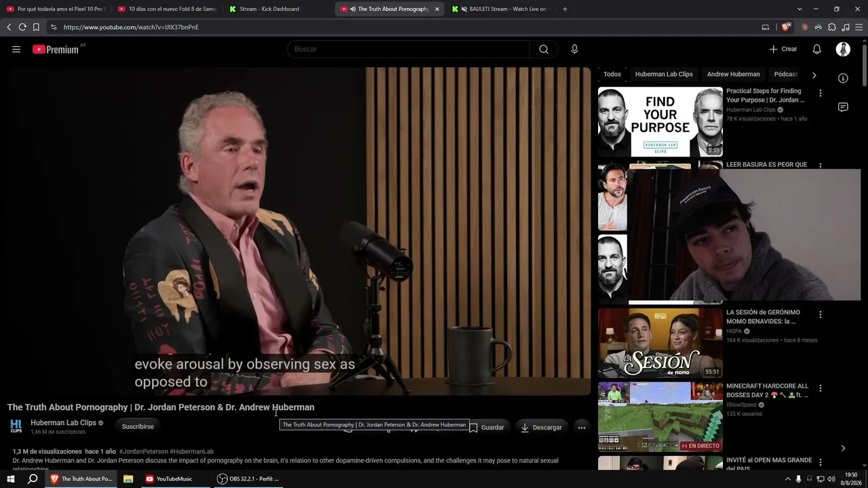Image resolution: width=868 pixels, height=488 pixels.
Task: Open options for Practical Steps for Finding Your Purpose
Action: click(x=820, y=93)
